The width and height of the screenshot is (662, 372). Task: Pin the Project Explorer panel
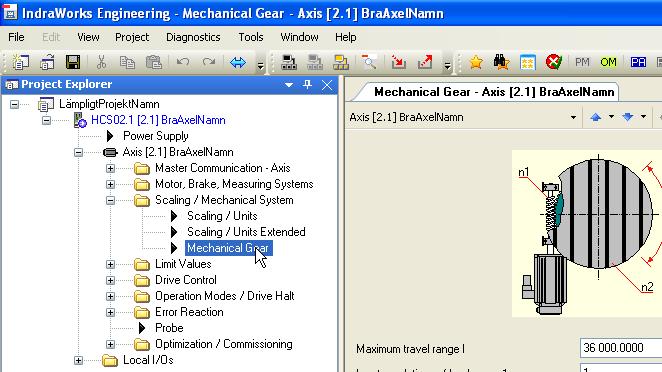tap(307, 84)
